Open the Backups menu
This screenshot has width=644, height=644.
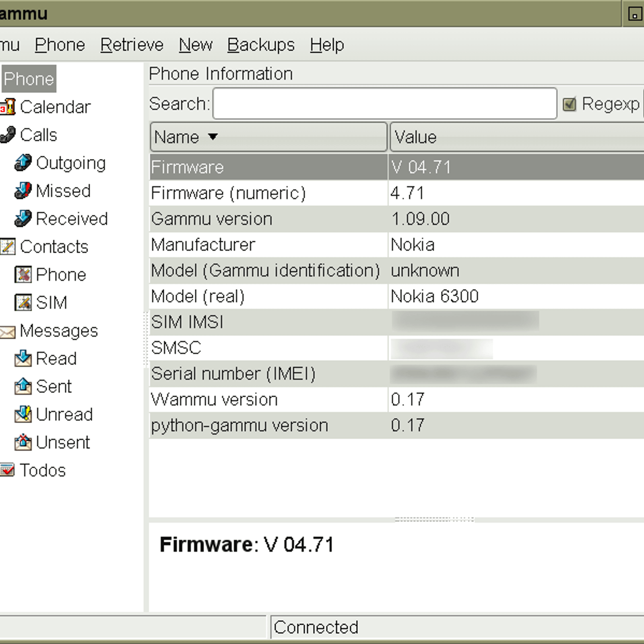(x=261, y=45)
